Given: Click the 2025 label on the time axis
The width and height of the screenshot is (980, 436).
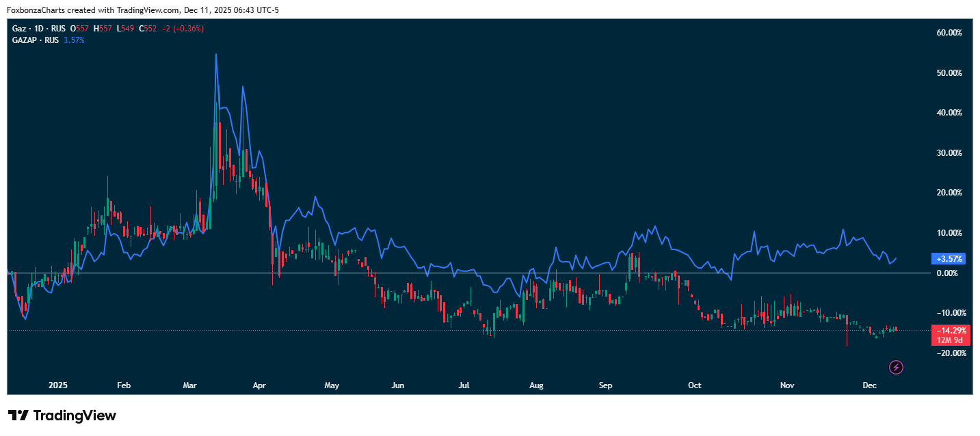Looking at the screenshot, I should point(58,385).
